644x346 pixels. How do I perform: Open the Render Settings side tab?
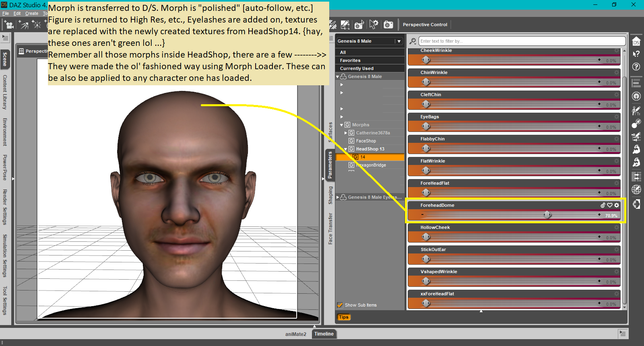click(5, 207)
